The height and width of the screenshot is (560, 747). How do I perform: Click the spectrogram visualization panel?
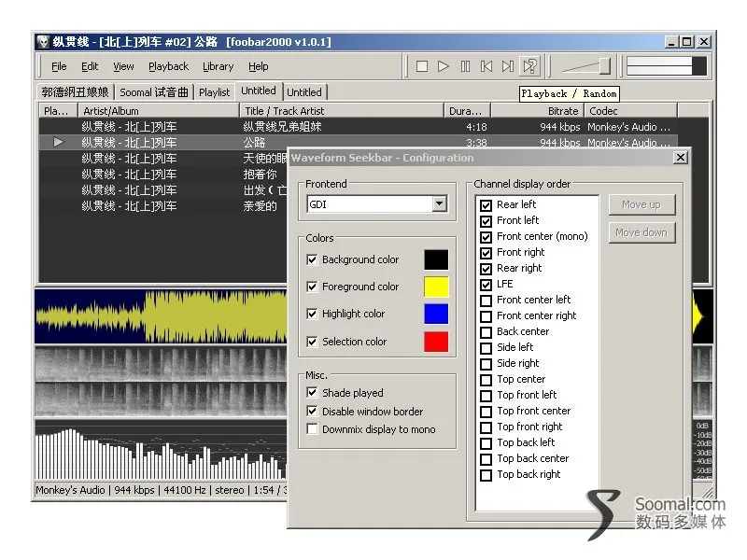(x=161, y=382)
